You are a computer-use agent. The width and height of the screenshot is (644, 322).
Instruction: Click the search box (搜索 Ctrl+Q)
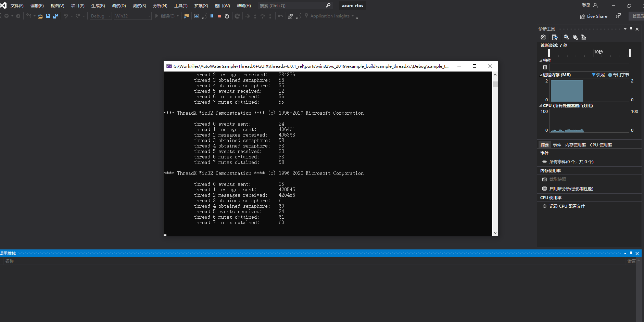tap(295, 5)
